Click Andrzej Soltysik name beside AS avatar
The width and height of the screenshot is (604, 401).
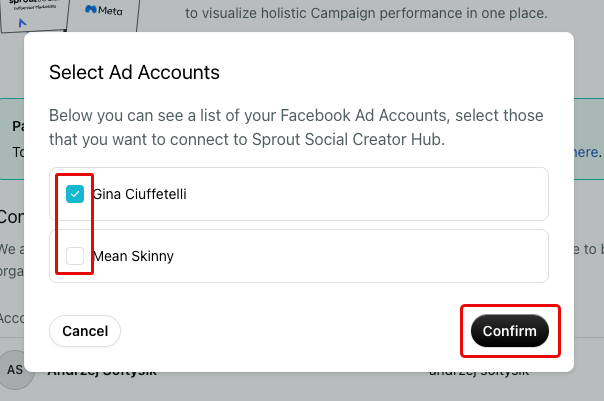coord(102,374)
